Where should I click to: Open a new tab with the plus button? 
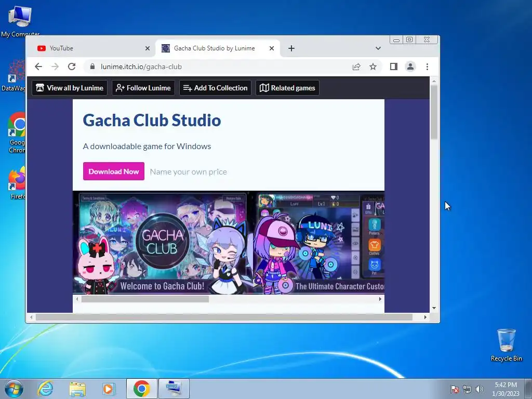[x=291, y=48]
